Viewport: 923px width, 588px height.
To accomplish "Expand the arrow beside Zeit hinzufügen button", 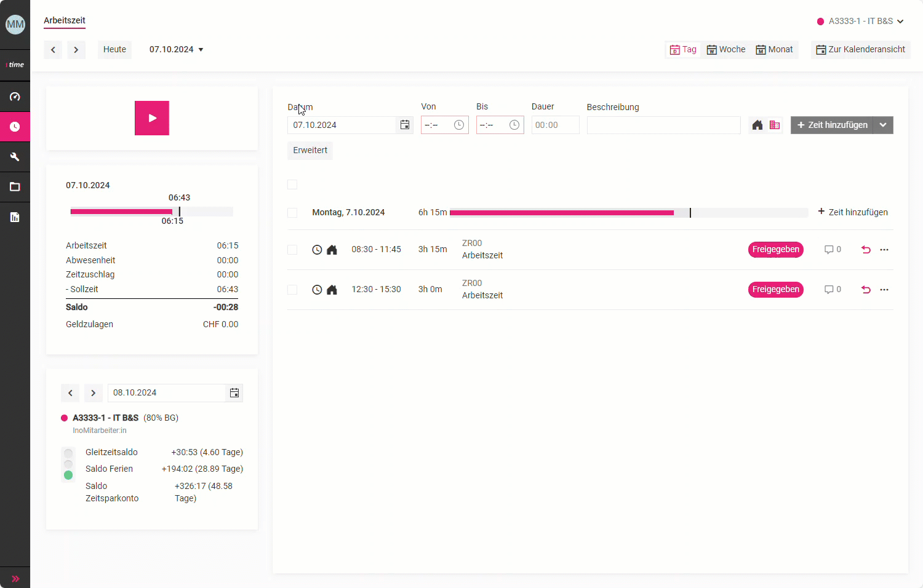I will point(883,125).
